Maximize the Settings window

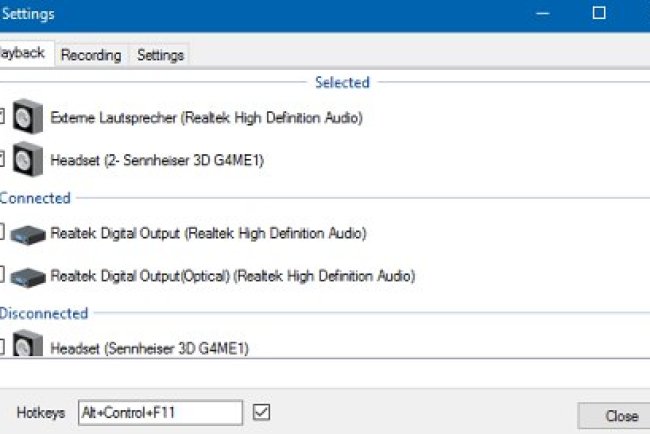(x=599, y=14)
